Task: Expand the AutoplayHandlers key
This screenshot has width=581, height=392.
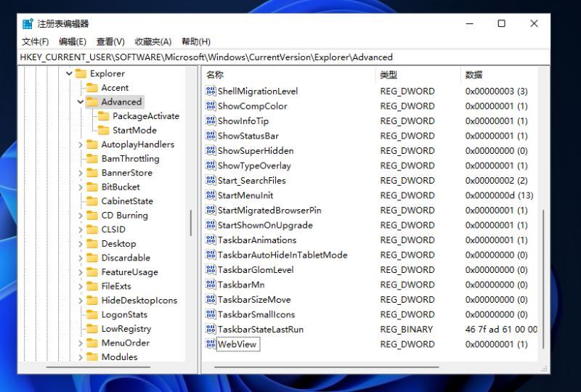Action: [81, 144]
